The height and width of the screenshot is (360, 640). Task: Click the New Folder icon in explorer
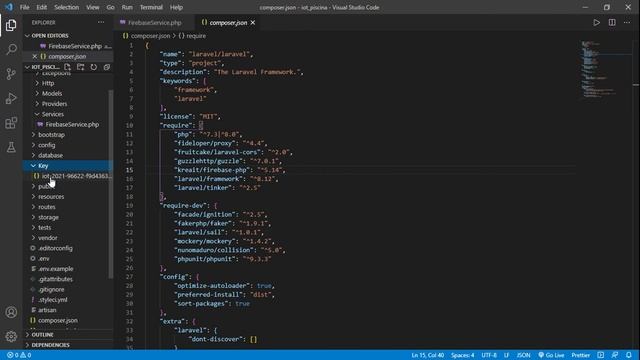click(80, 67)
